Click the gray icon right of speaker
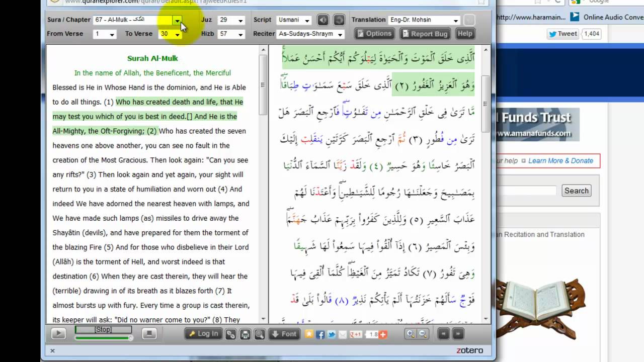644x362 pixels. [x=339, y=20]
